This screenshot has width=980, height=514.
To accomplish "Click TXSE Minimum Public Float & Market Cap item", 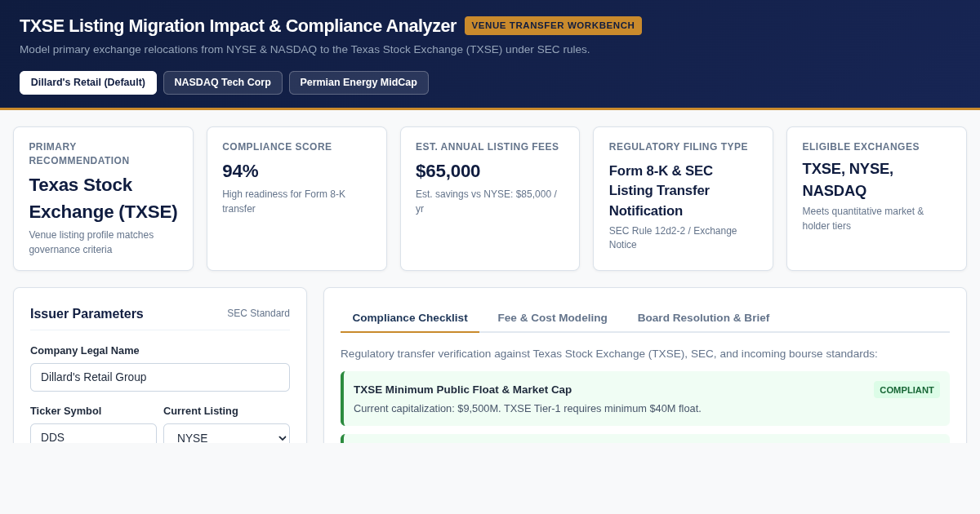I will pyautogui.click(x=645, y=398).
